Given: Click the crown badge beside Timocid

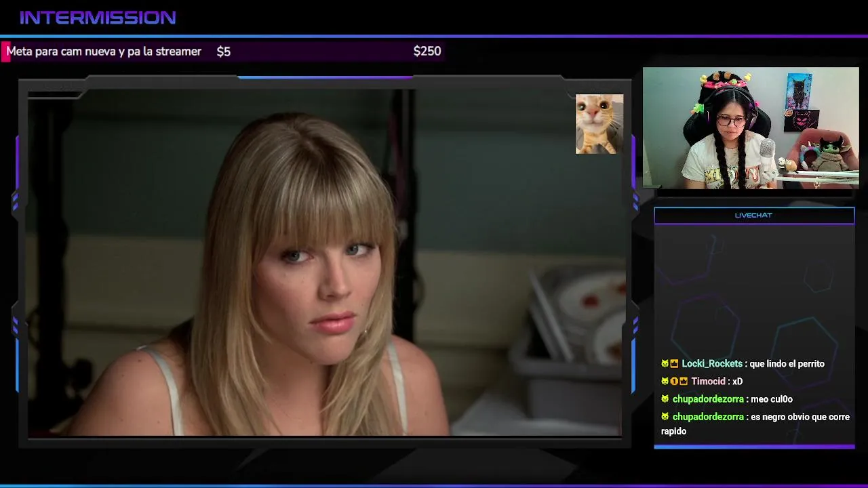Looking at the screenshot, I should coord(684,382).
